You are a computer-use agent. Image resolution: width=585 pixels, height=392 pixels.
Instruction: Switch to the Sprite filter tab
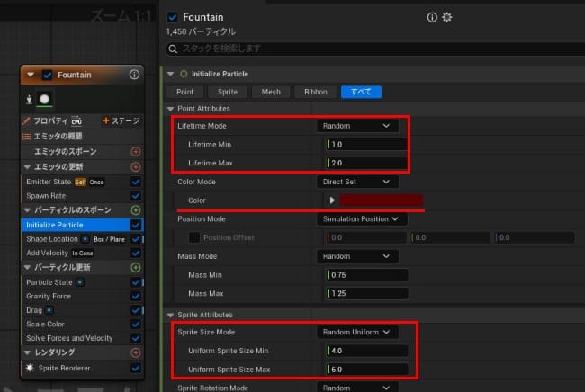[x=228, y=92]
